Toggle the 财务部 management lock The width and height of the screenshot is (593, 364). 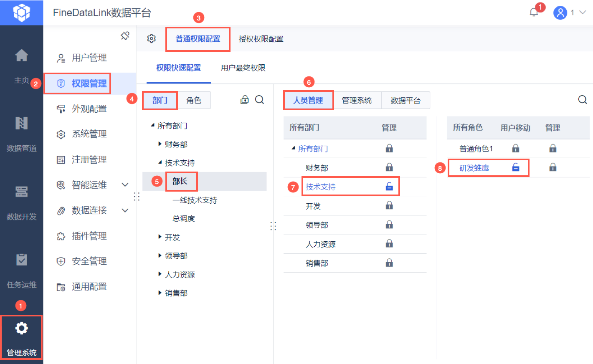click(389, 167)
